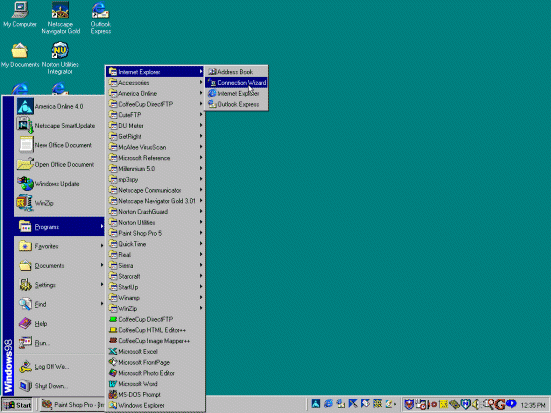Expand the GetRight program folder
This screenshot has height=413, width=551.
tap(155, 136)
